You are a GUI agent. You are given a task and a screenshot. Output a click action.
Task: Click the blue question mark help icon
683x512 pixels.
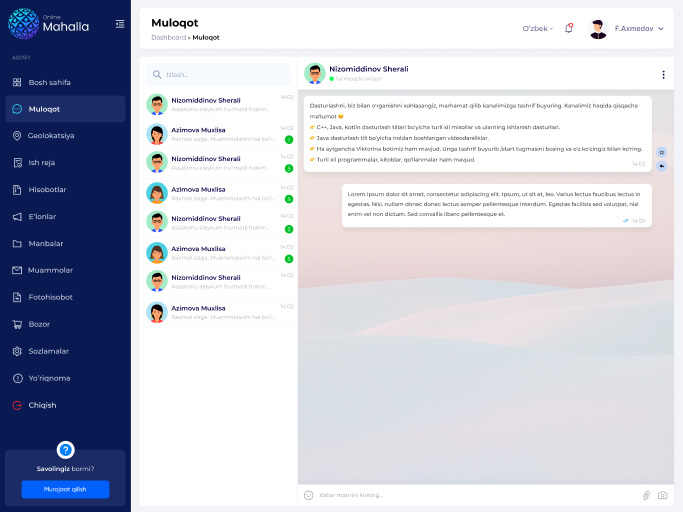click(x=65, y=450)
